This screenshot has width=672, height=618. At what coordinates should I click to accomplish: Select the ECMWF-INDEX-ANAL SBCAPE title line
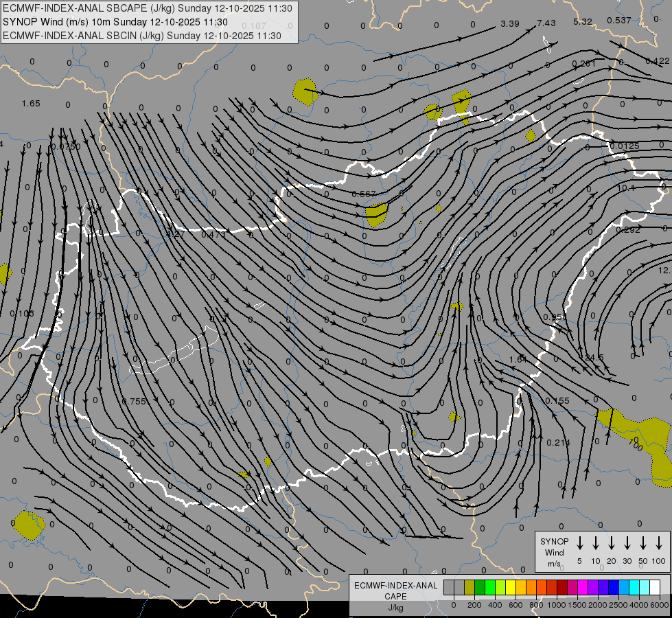click(x=148, y=8)
